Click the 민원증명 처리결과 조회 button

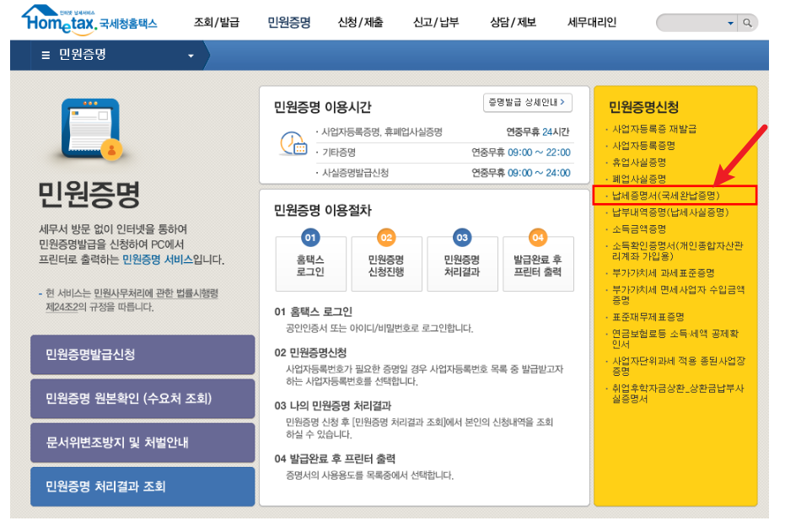(142, 486)
